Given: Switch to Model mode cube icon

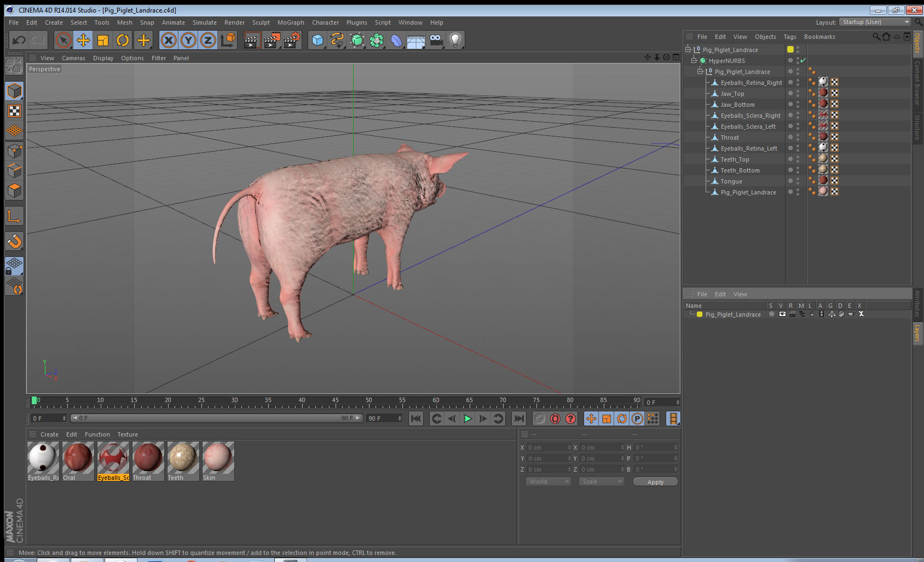Looking at the screenshot, I should pos(14,91).
